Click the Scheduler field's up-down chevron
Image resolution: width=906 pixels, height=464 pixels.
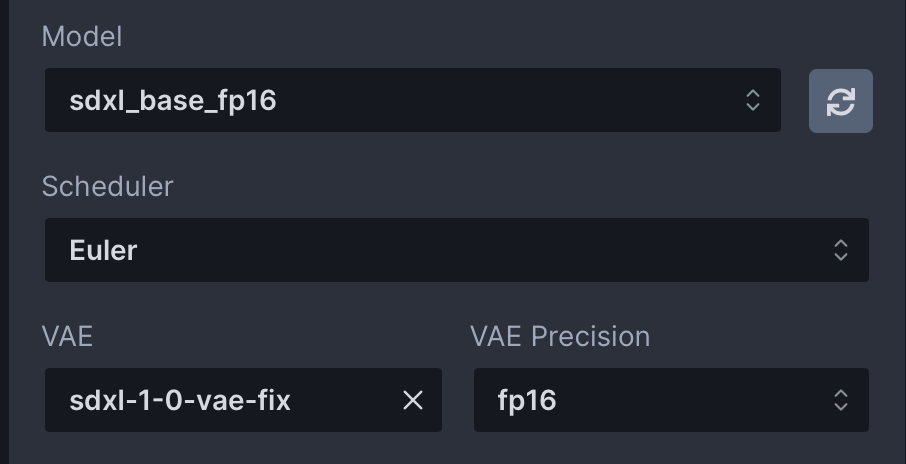click(841, 250)
